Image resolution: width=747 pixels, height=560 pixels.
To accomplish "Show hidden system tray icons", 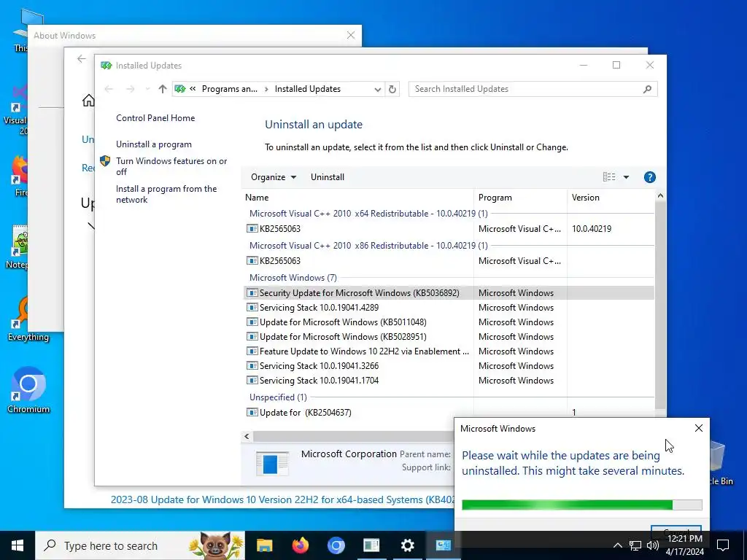I will pyautogui.click(x=617, y=545).
